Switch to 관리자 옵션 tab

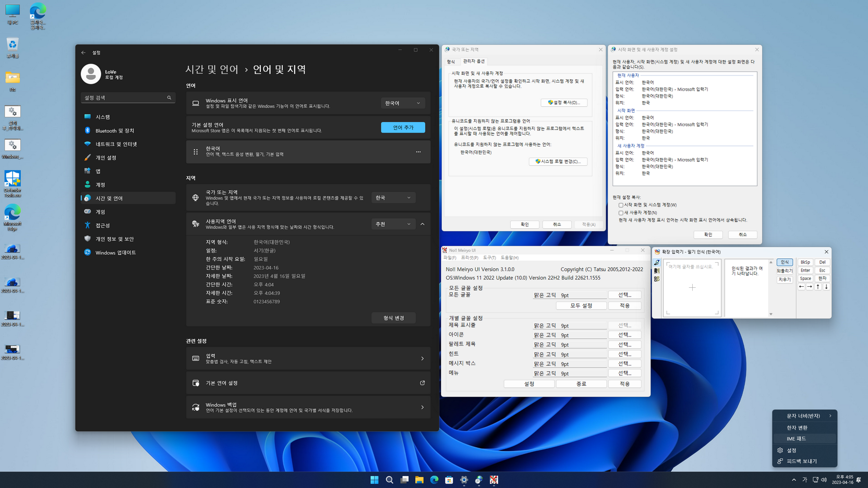click(x=474, y=61)
